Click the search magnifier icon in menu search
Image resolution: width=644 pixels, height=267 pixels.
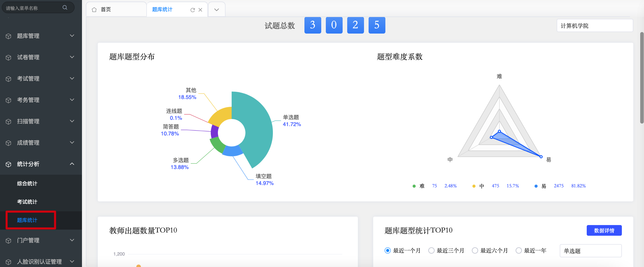click(65, 8)
